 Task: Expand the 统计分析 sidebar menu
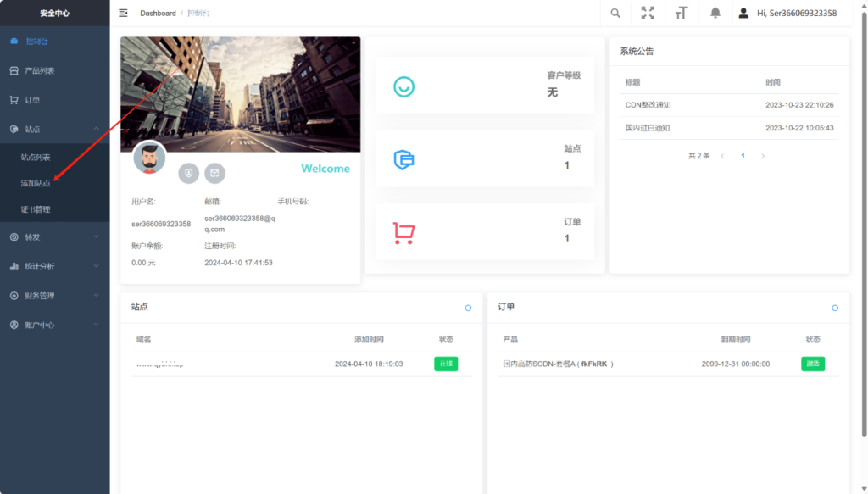tap(54, 266)
